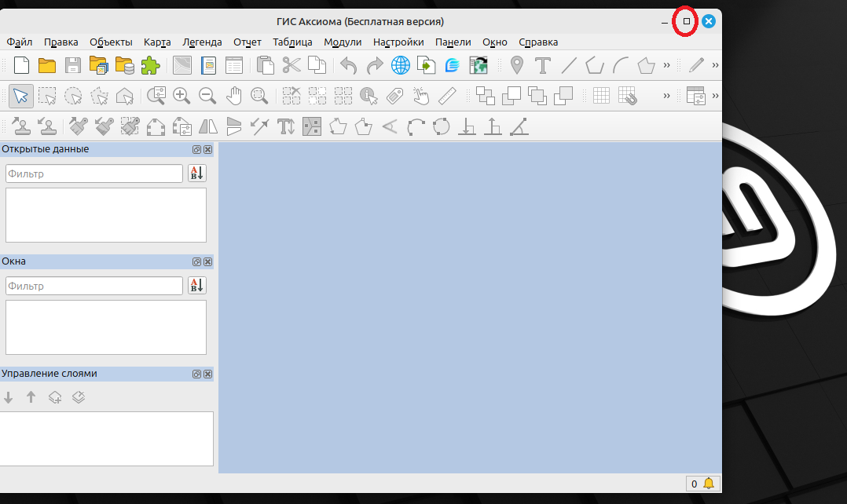
Task: Click the point marker drawing tool
Action: click(516, 65)
